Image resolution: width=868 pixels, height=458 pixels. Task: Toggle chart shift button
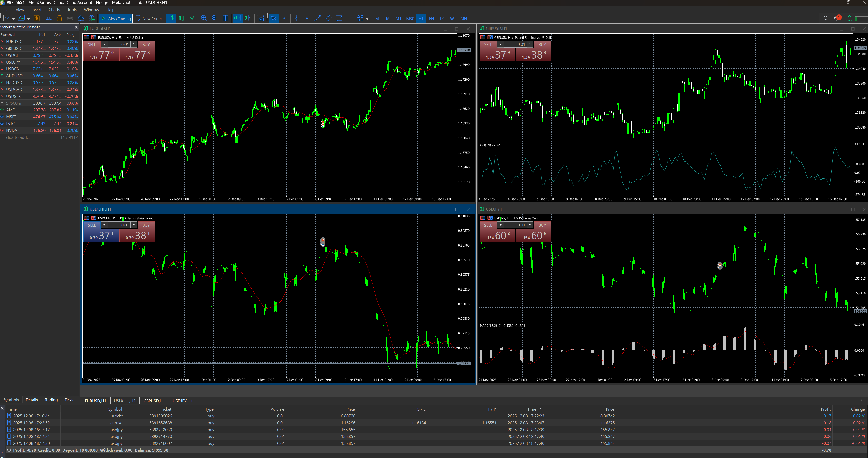(x=248, y=18)
